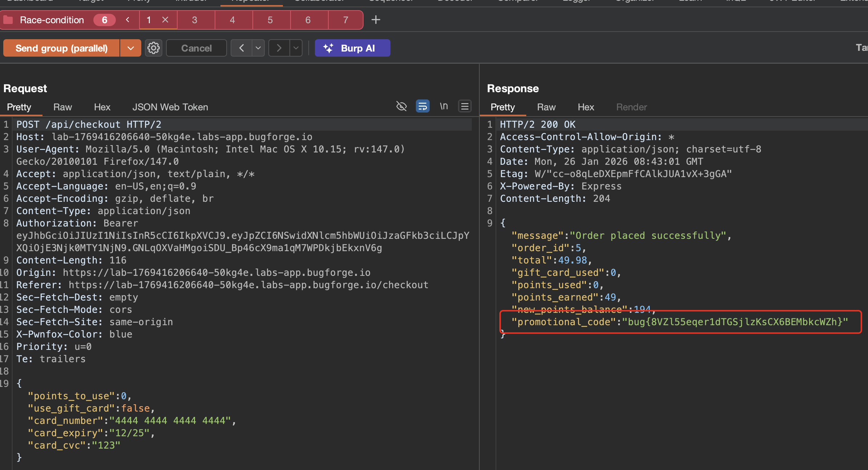The width and height of the screenshot is (868, 470).
Task: Click the plus icon to add tab
Action: coord(376,20)
